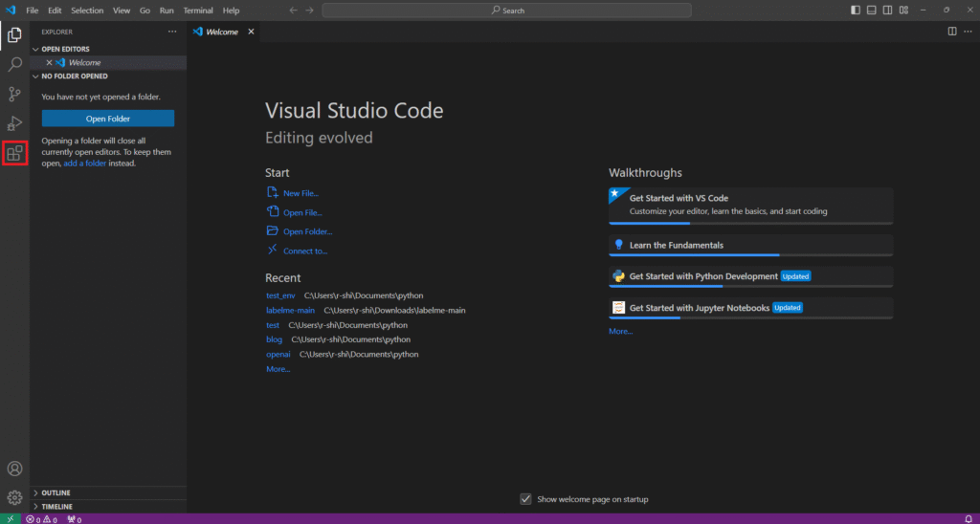The image size is (980, 524).
Task: Toggle the primary side bar layout button
Action: pyautogui.click(x=855, y=11)
